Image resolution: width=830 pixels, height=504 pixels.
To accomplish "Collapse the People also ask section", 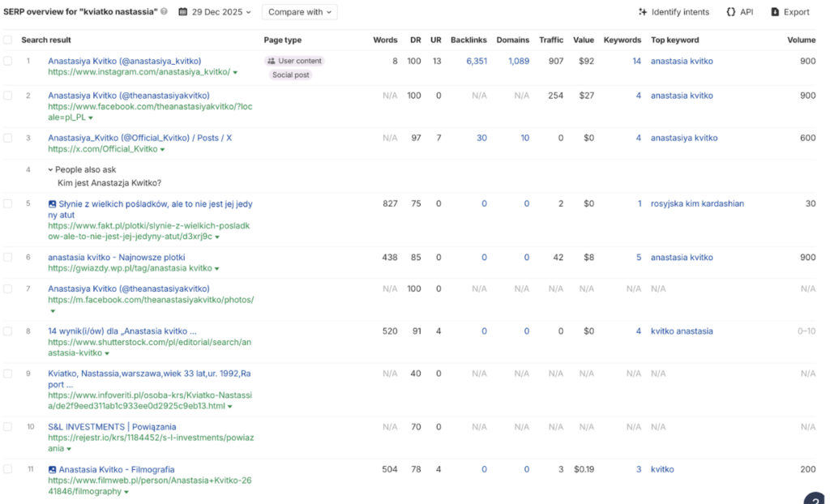I will (x=50, y=170).
